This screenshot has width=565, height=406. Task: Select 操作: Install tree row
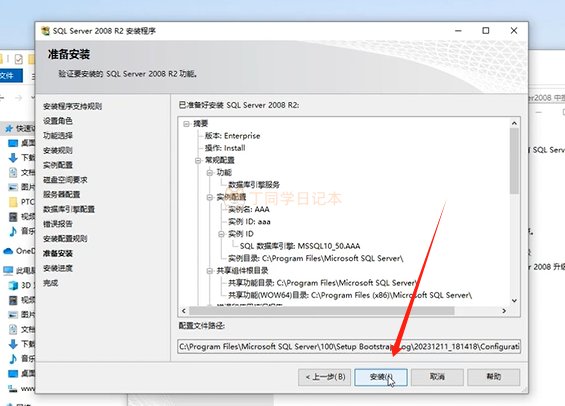point(225,148)
